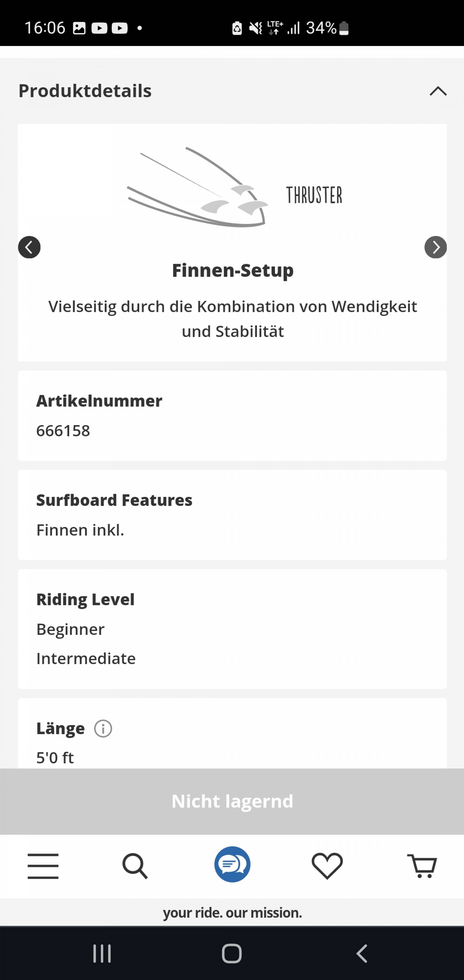Tap the Artikelnummer 666158 value

(63, 431)
